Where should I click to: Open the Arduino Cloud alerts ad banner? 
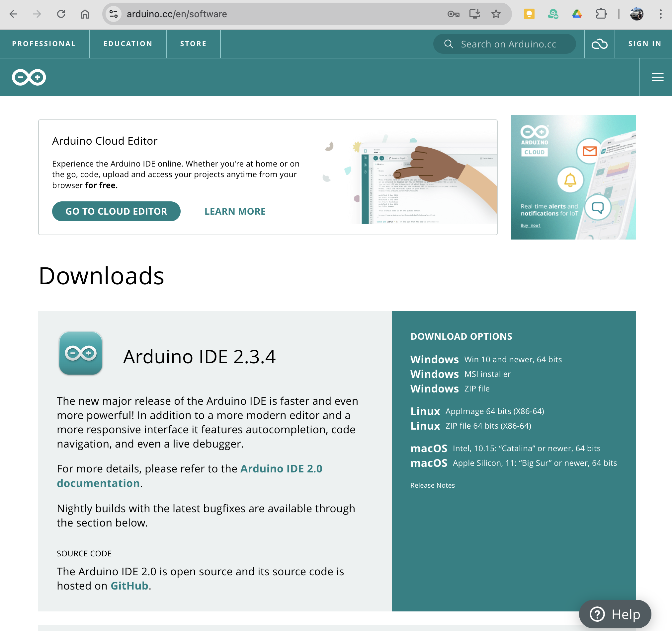[x=573, y=177]
